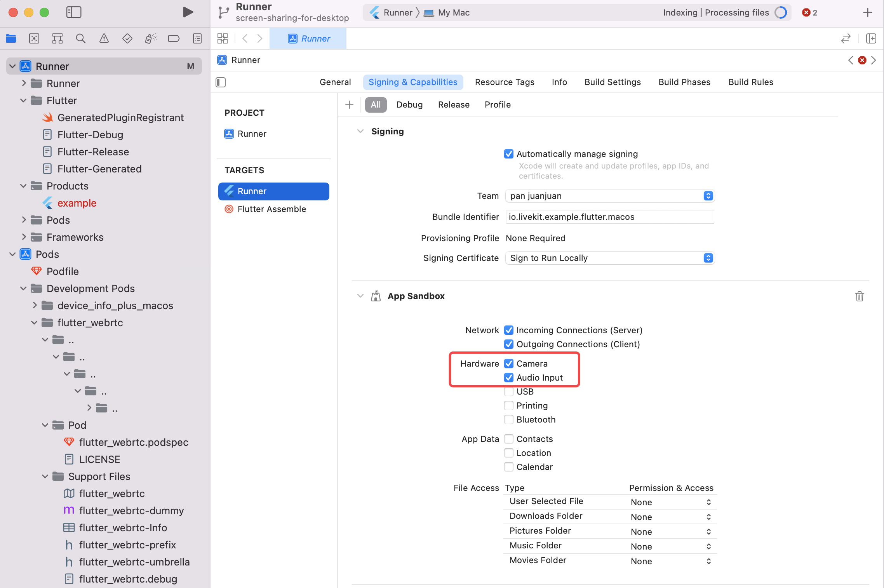
Task: Change Music Folder permission
Action: [672, 546]
